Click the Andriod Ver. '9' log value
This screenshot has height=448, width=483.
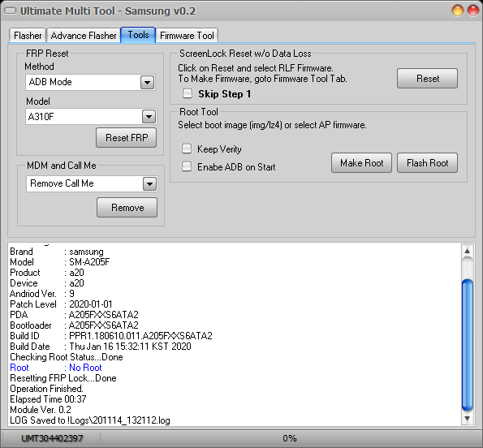click(x=71, y=294)
